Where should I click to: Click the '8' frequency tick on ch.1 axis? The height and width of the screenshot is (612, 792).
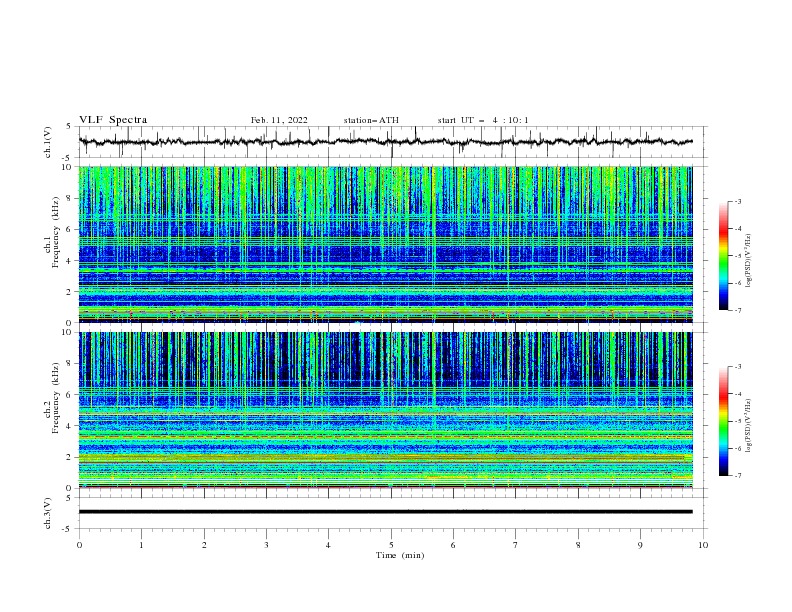pyautogui.click(x=71, y=198)
